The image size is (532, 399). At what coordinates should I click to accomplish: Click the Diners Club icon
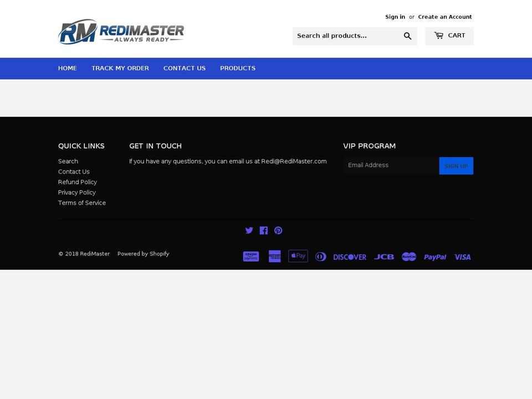click(x=321, y=257)
